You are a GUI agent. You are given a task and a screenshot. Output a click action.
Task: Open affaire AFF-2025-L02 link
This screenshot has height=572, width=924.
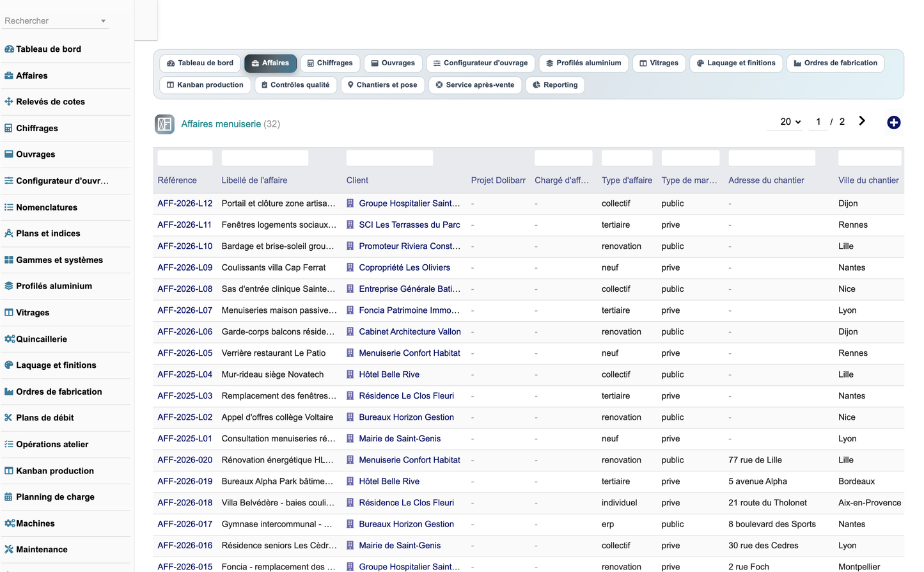tap(185, 417)
